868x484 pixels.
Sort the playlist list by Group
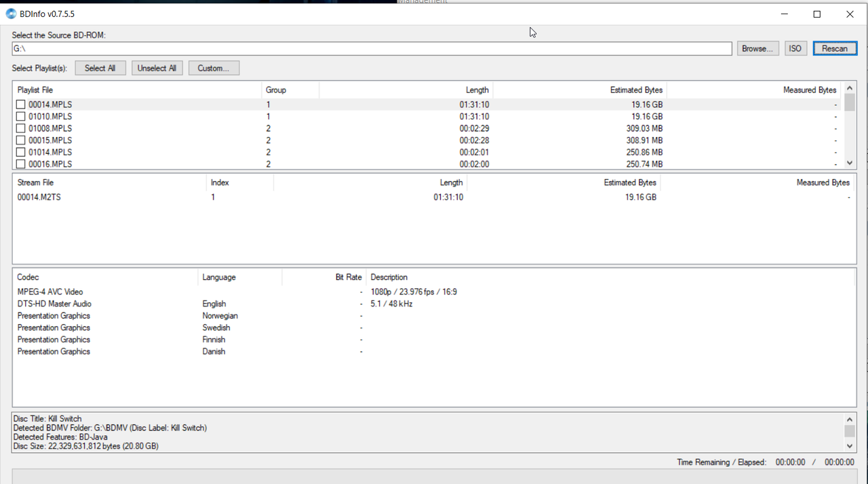tap(290, 90)
